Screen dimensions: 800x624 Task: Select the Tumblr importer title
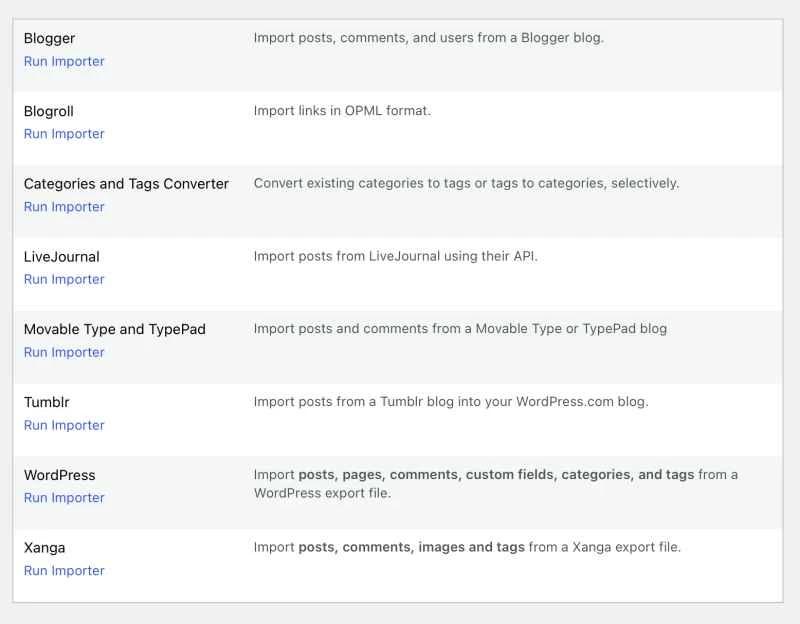(x=48, y=402)
